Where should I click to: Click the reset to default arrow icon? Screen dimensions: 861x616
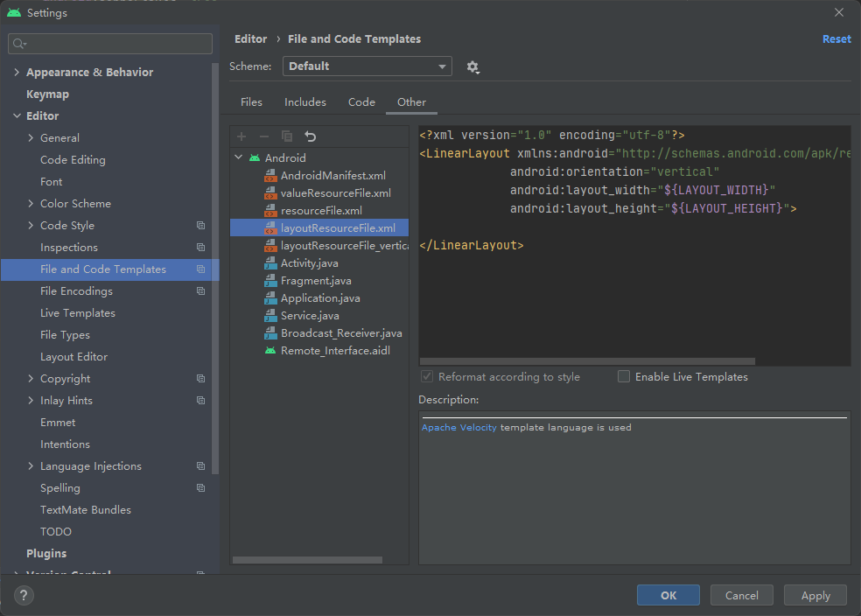(310, 136)
